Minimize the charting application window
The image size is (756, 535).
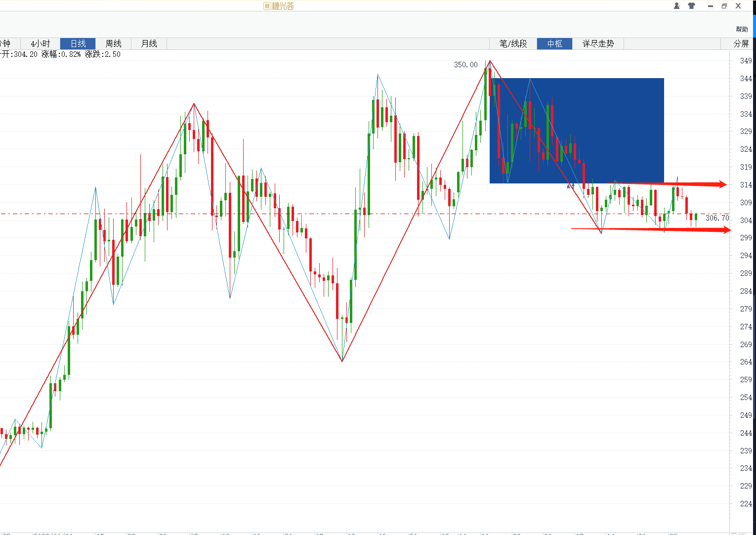[x=711, y=6]
